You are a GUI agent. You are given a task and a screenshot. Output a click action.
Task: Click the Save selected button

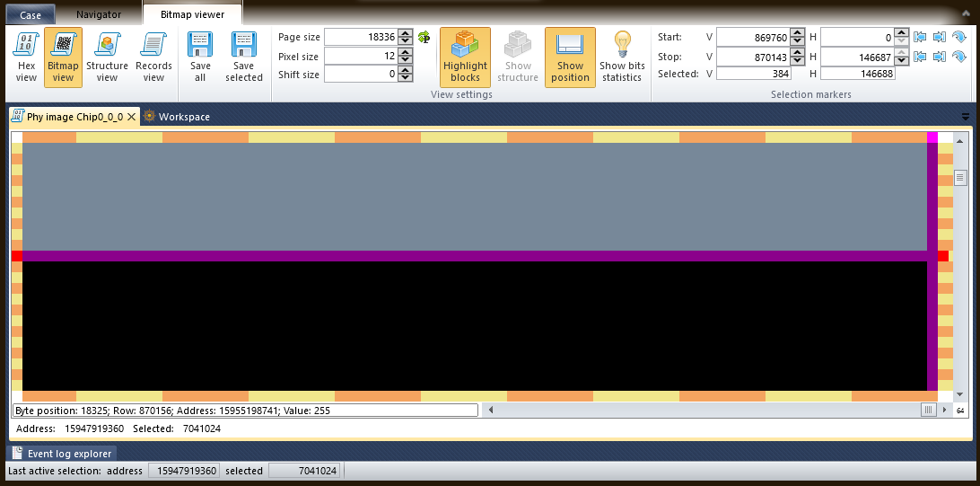coord(244,57)
